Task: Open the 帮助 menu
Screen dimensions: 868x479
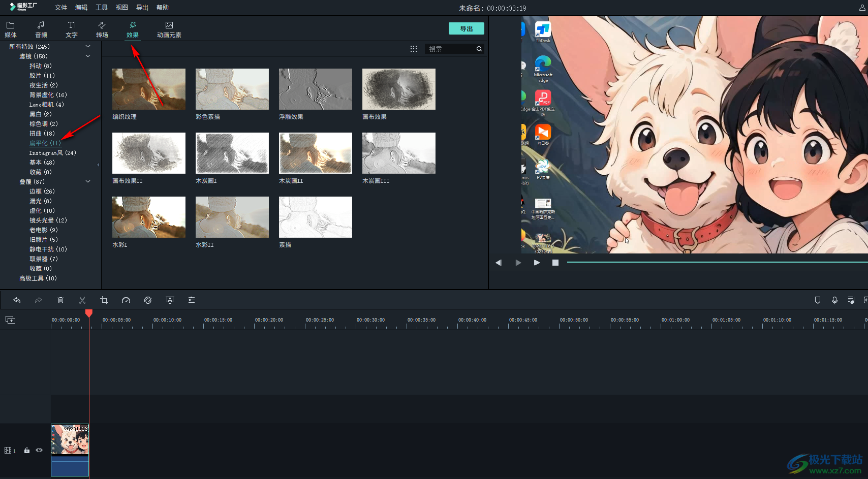Action: coord(163,8)
